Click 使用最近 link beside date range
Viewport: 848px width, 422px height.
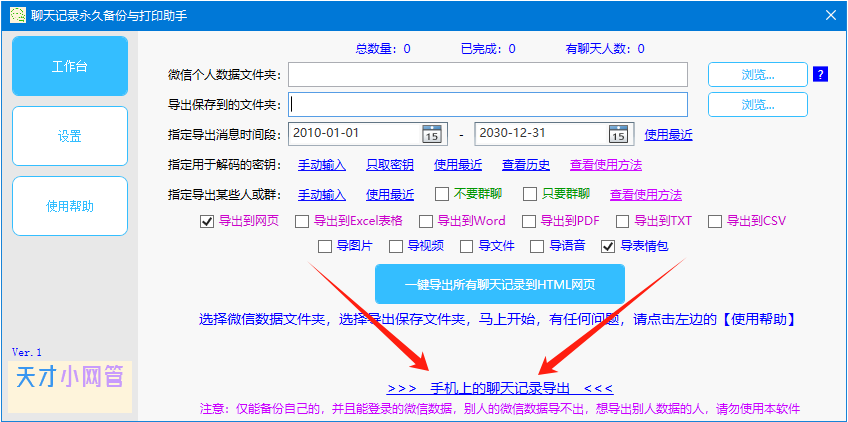pos(668,135)
